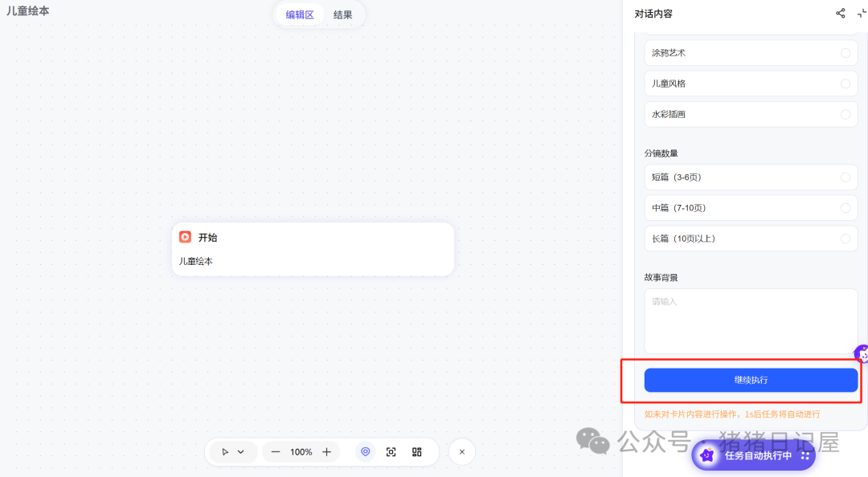
Task: Click the zoom out minus icon
Action: click(x=277, y=451)
